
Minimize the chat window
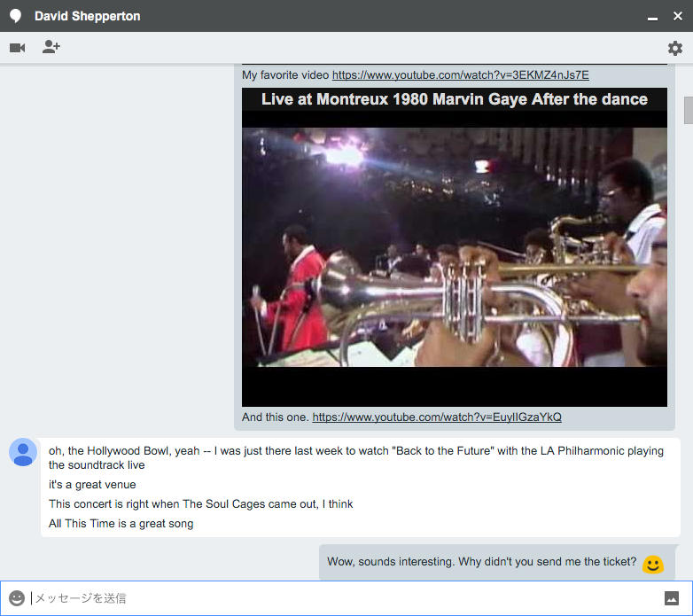tap(652, 18)
